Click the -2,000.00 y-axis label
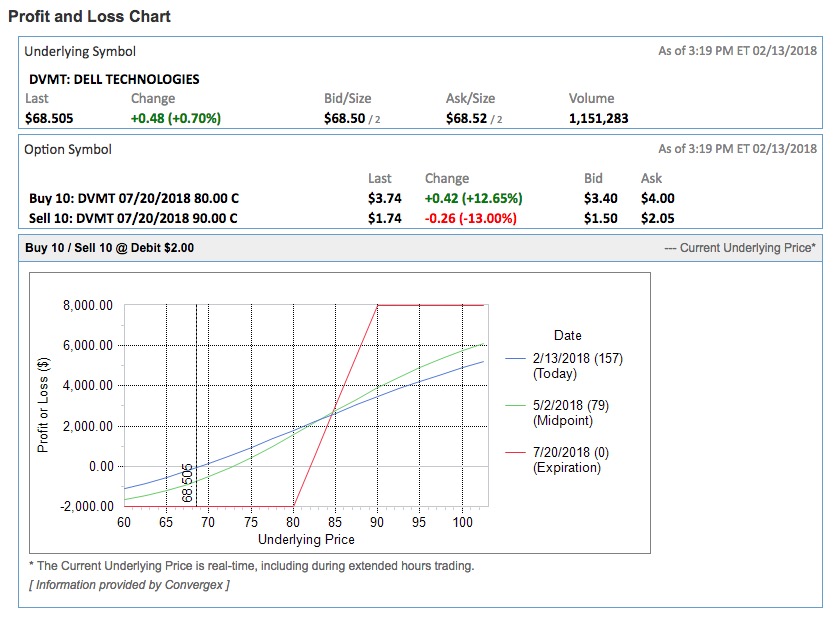Image resolution: width=835 pixels, height=624 pixels. 87,506
